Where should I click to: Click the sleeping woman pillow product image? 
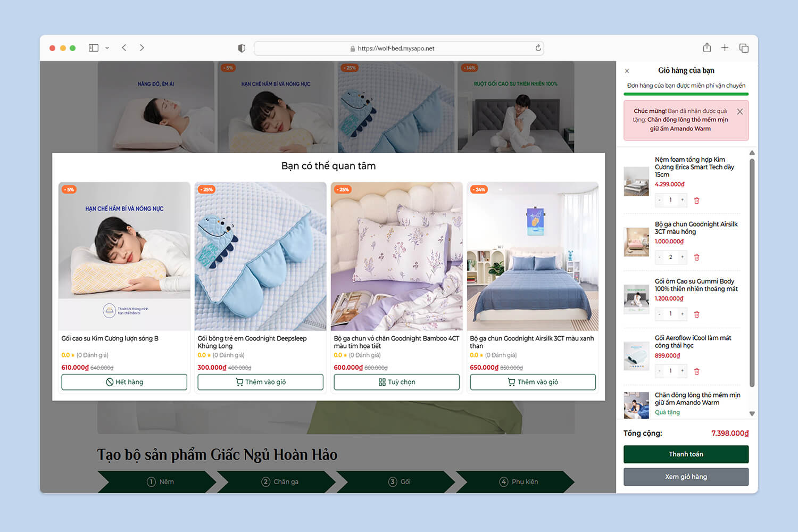(124, 256)
